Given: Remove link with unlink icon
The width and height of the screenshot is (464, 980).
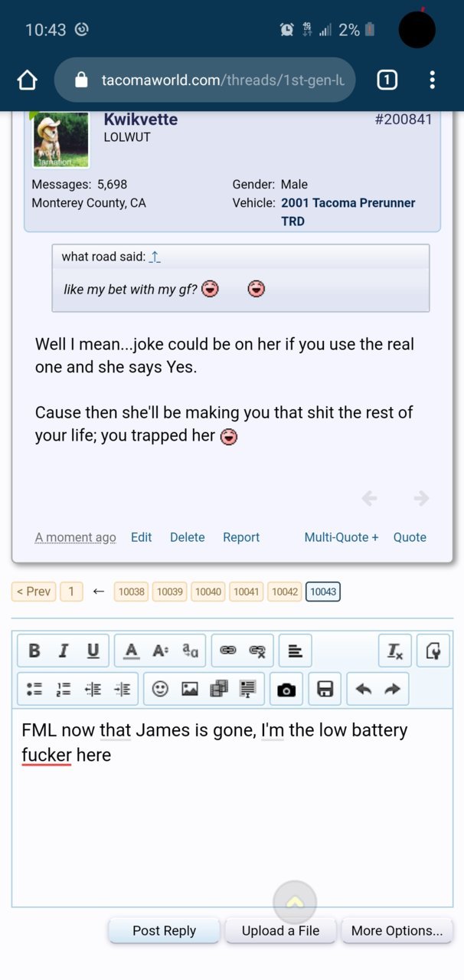Looking at the screenshot, I should [257, 651].
